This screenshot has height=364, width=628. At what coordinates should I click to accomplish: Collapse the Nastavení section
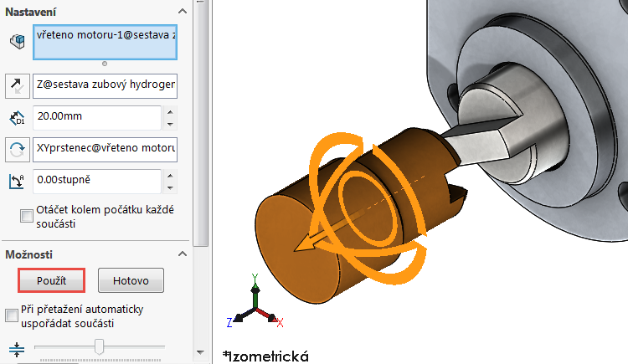(183, 11)
